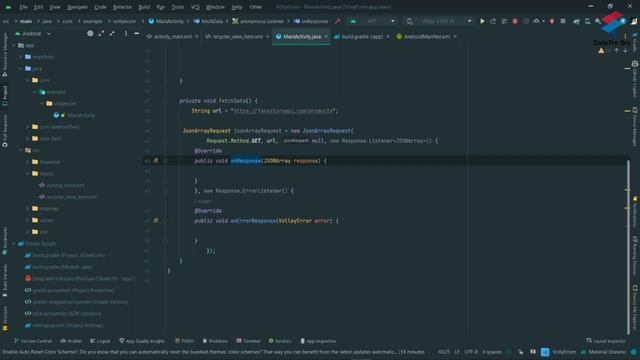Close the MainActivity.java tab
Viewport: 640px width, 360px height.
coord(326,37)
